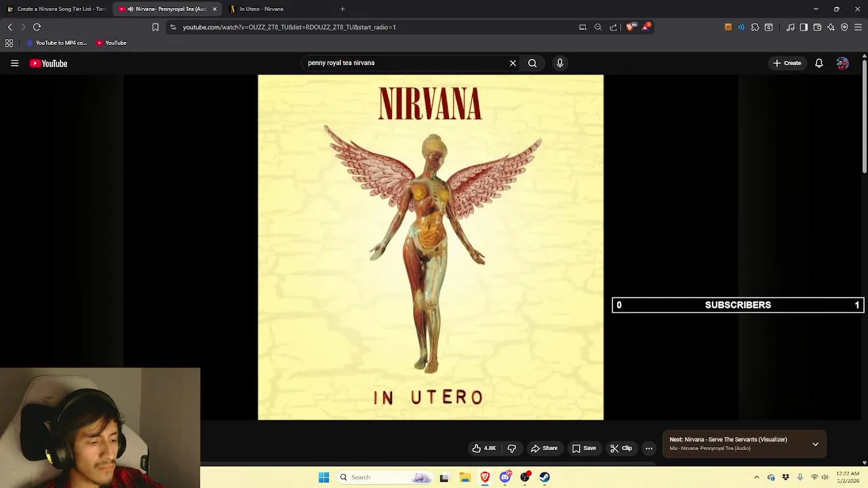868x488 pixels.
Task: Open the apps grid in bookmarks bar
Action: point(9,43)
